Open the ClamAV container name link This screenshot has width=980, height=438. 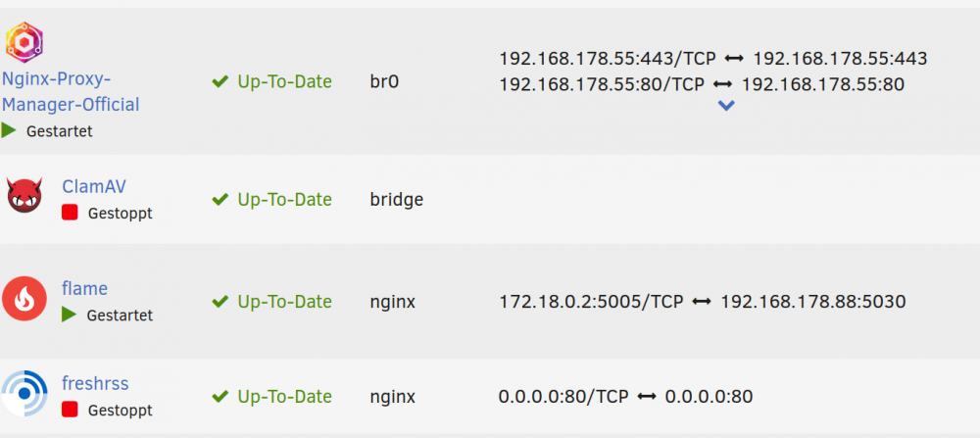click(x=94, y=186)
